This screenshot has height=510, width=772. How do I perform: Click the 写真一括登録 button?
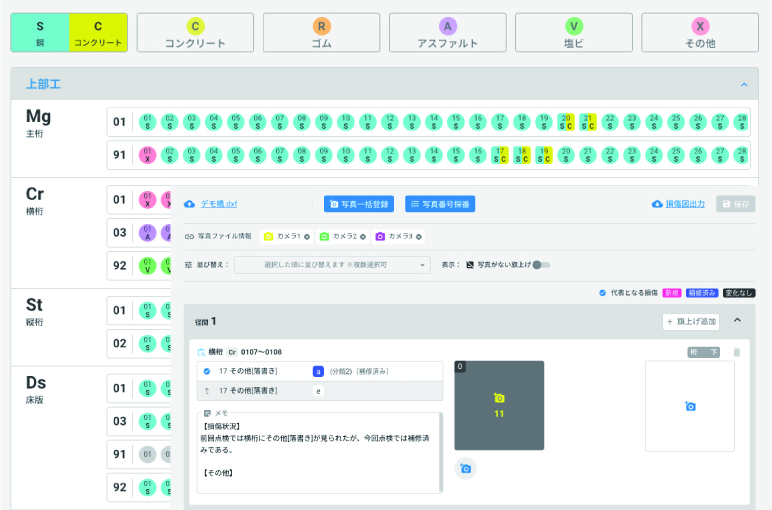click(x=359, y=204)
